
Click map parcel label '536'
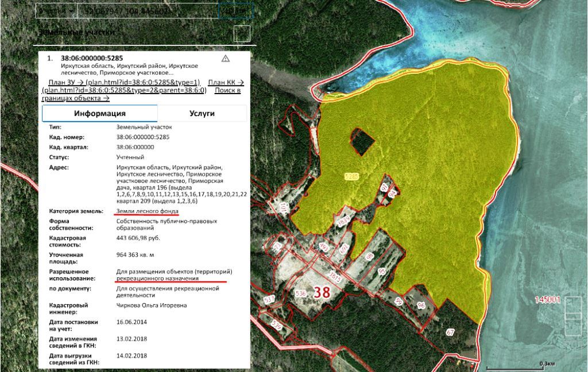pos(300,293)
